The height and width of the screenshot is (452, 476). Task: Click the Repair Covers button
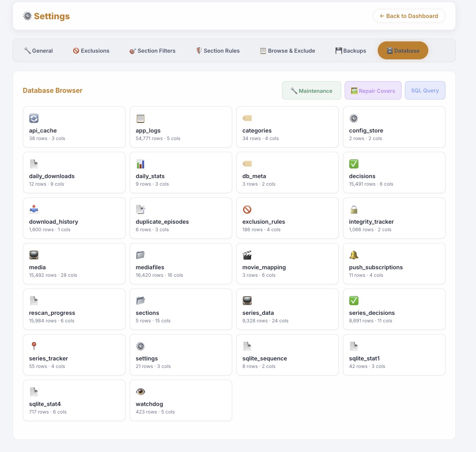373,90
